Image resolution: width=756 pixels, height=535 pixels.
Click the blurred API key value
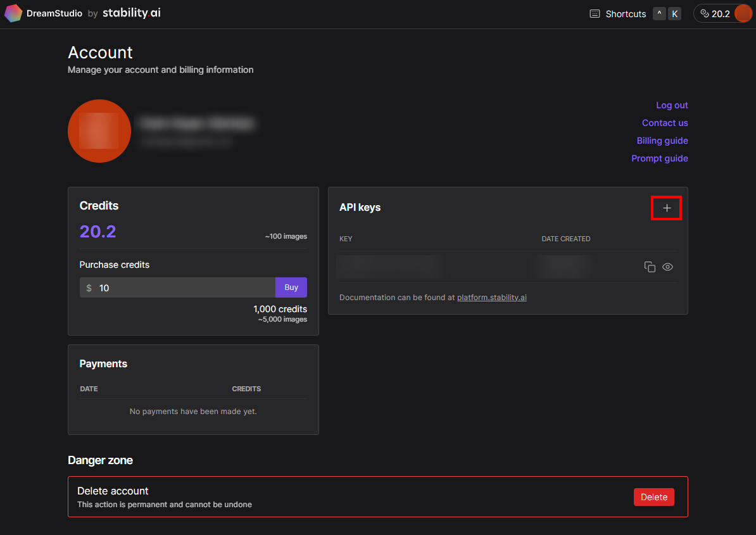tap(389, 267)
